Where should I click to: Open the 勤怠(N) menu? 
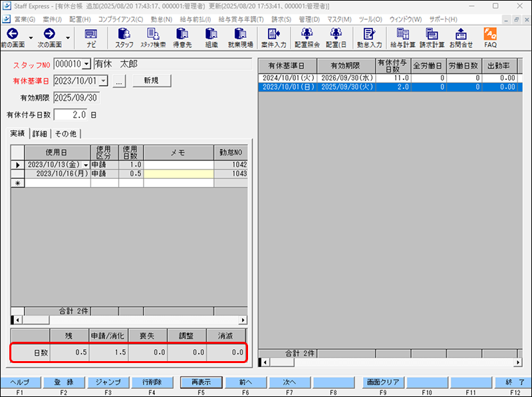(162, 19)
